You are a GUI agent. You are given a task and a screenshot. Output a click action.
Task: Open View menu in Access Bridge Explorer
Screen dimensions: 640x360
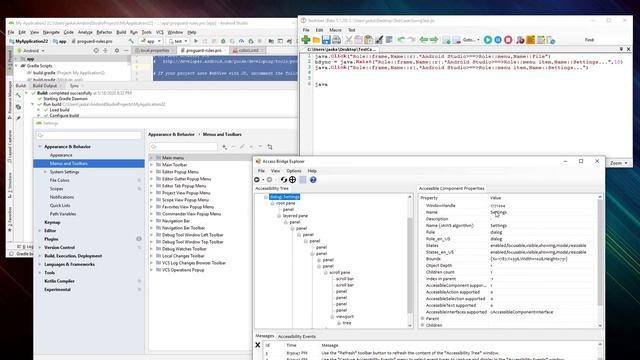[x=276, y=171]
